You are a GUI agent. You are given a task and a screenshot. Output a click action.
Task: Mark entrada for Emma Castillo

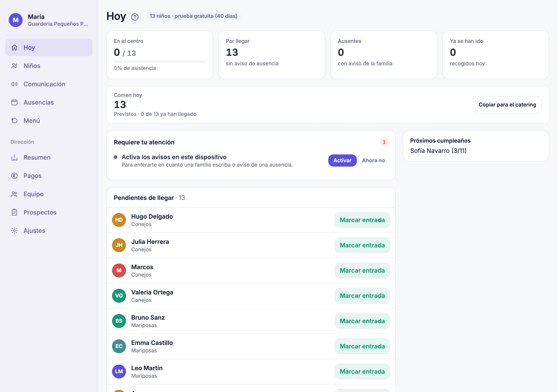[x=362, y=346]
